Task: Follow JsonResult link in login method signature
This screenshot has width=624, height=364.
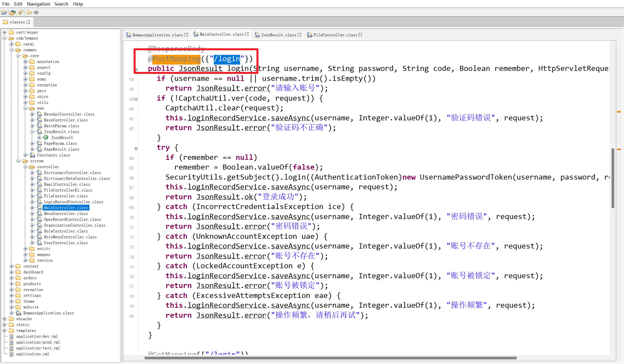Action: [200, 68]
